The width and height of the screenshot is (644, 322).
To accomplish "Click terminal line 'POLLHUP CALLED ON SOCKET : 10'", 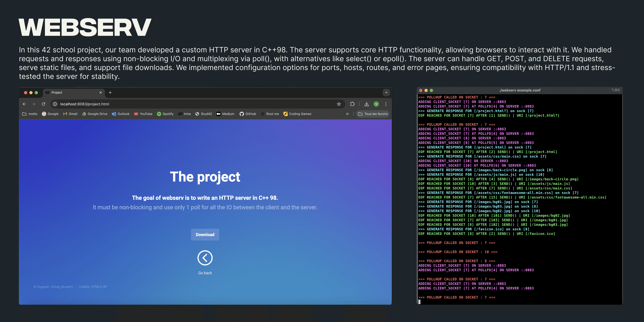I will 458,252.
